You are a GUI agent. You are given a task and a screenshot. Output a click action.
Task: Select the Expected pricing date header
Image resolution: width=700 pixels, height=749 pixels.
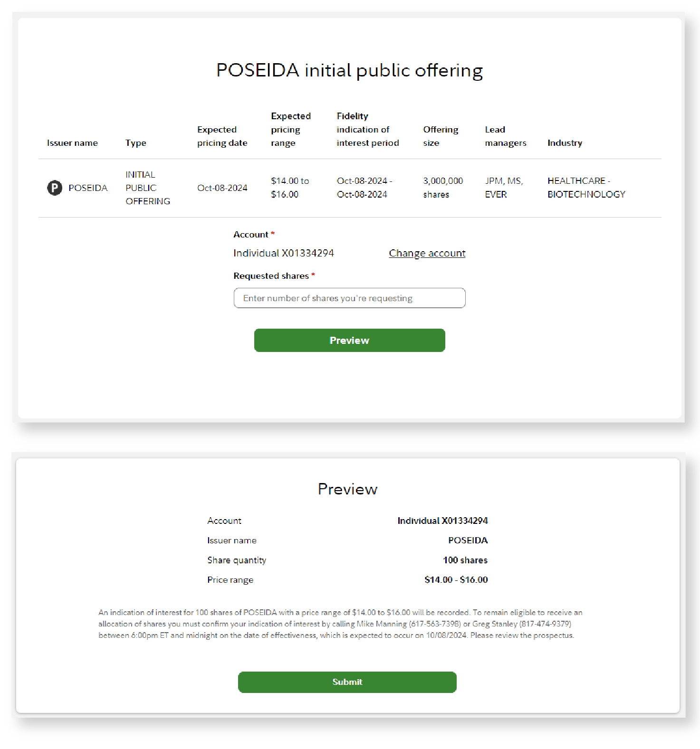point(222,136)
